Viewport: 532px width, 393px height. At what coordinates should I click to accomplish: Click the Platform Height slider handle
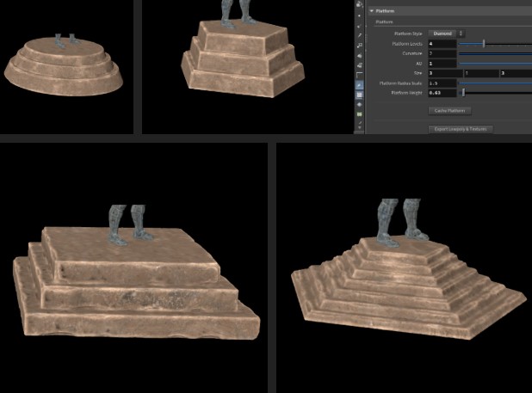click(x=463, y=92)
